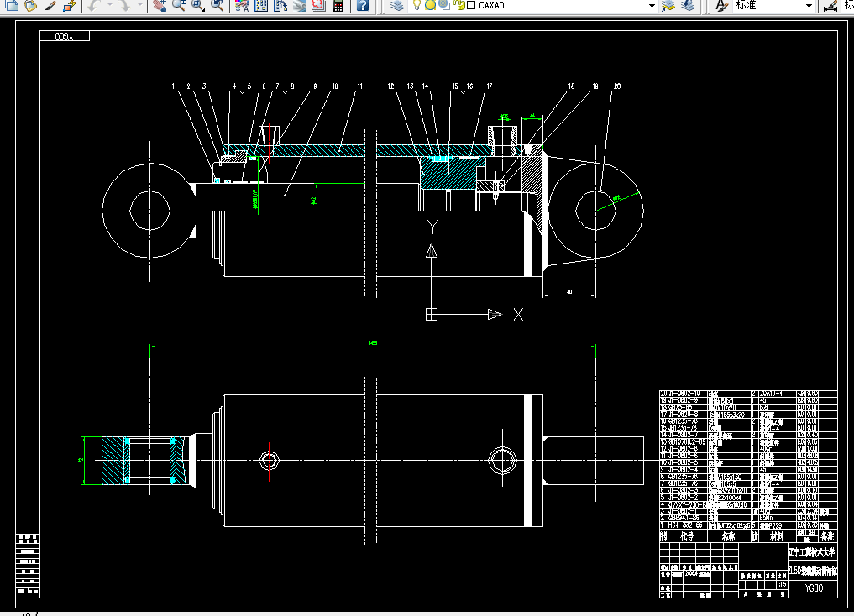Click the hex port fitting in plan view
Screen dimensions: 854x616
[x=269, y=461]
